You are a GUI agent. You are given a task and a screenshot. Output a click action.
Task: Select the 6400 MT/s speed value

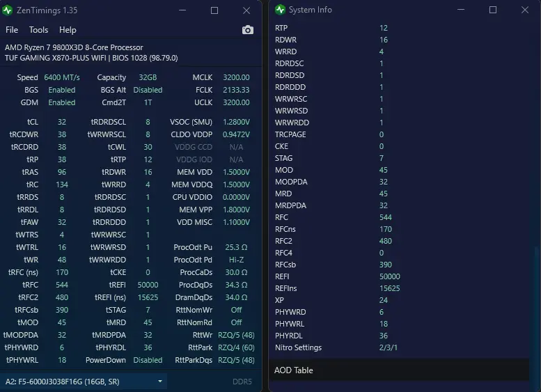(x=62, y=77)
